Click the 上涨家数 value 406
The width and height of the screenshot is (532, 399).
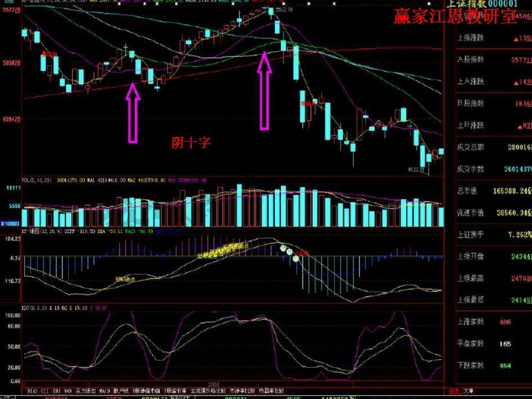(505, 322)
